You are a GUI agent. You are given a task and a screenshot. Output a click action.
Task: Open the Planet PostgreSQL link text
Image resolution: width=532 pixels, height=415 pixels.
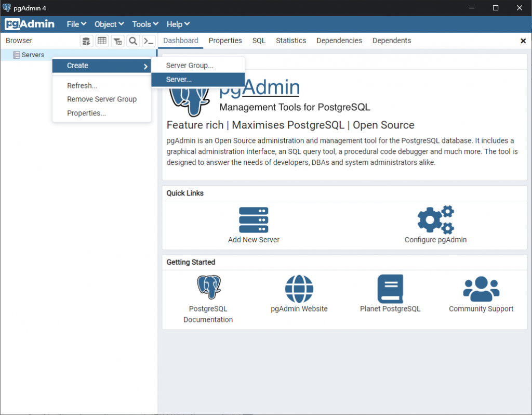[390, 309]
